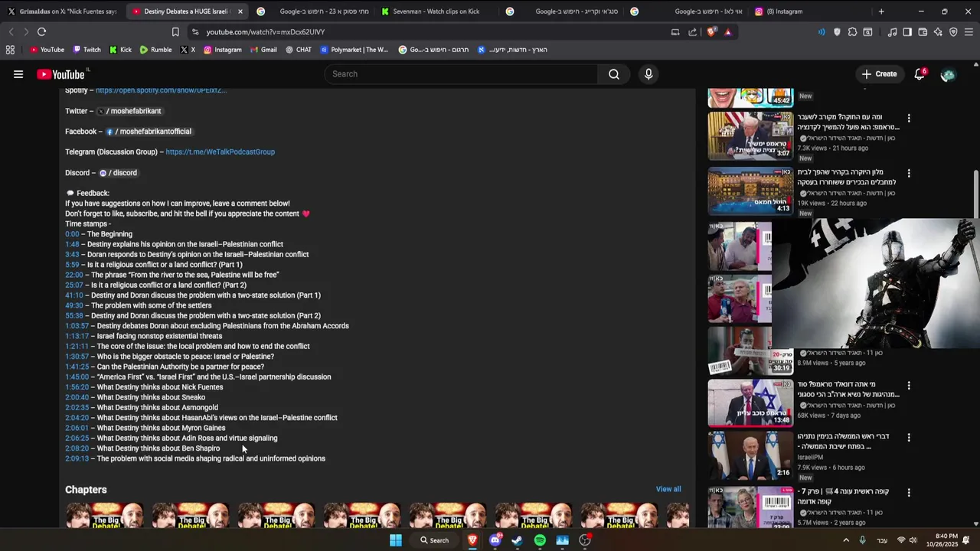
Task: Click View all chapters
Action: (668, 489)
